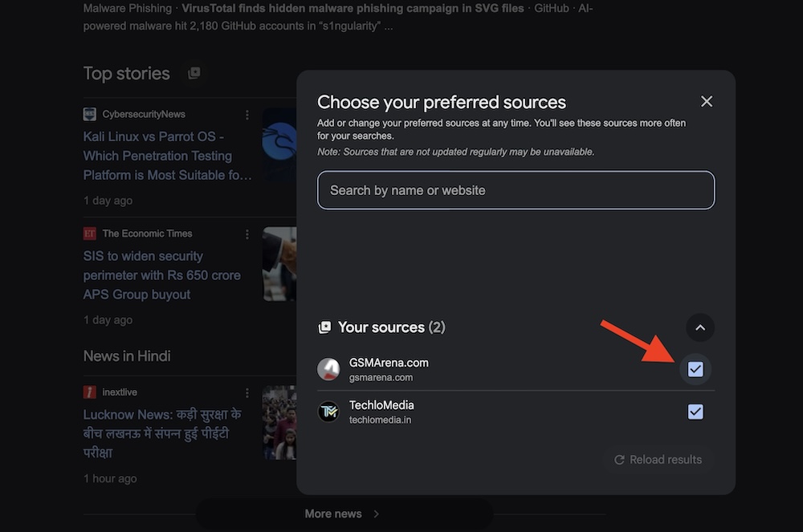This screenshot has width=803, height=532.
Task: Open the three-dot menu for Economic Times story
Action: (x=247, y=234)
